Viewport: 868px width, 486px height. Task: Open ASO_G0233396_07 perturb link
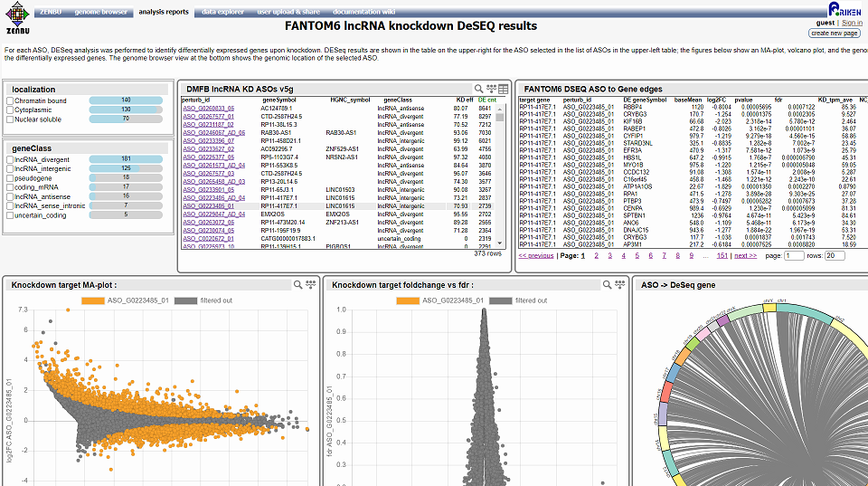point(208,141)
